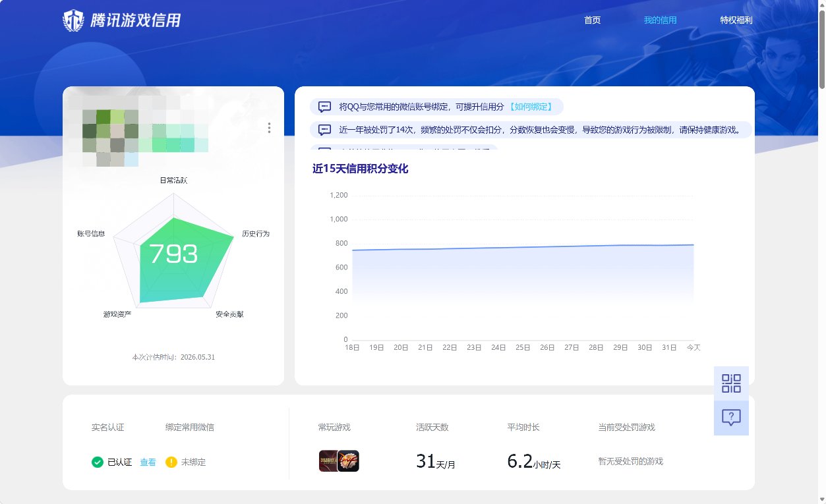Open the first frequently played game icon

click(x=328, y=461)
